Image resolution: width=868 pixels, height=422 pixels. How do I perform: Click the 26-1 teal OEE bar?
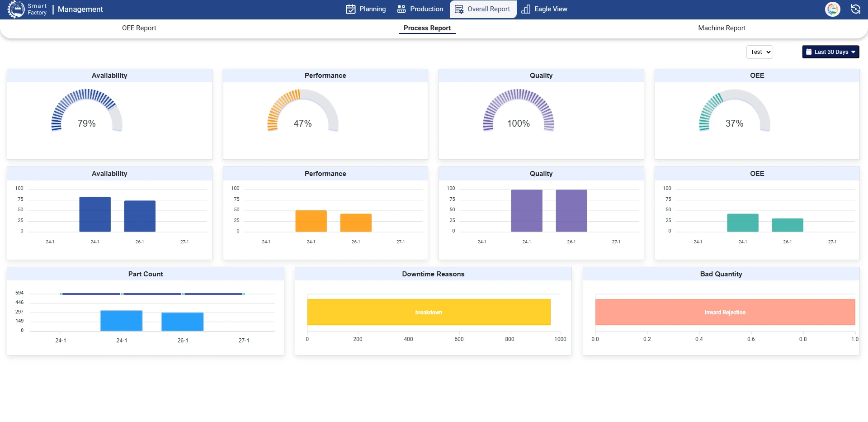point(788,225)
